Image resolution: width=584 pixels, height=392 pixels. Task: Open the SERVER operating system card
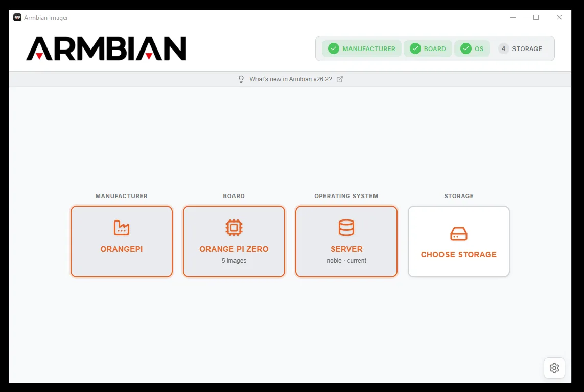[x=346, y=241]
